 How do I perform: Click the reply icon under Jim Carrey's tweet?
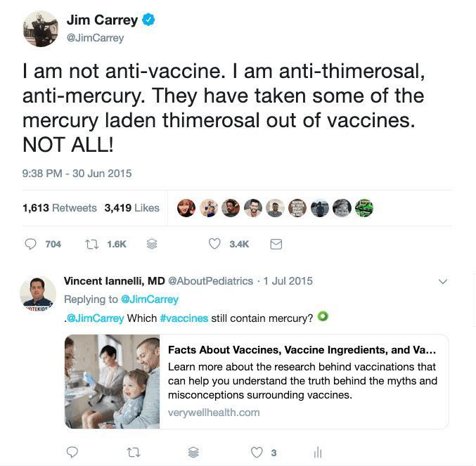[31, 244]
